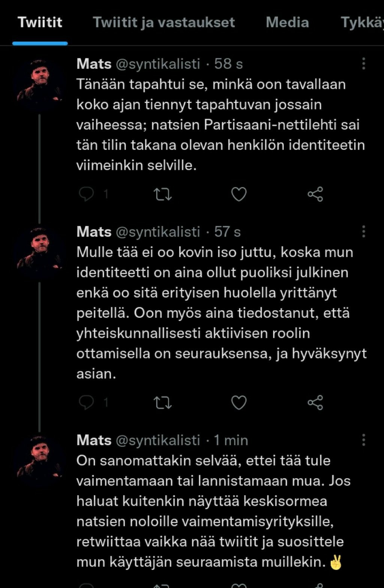384x588 pixels.
Task: Reply to the first tweet about Partisaani
Action: (x=87, y=194)
